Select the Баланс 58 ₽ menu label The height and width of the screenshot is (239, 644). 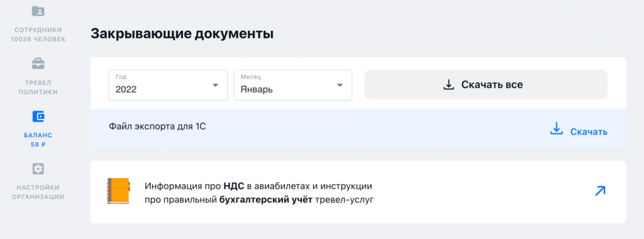pyautogui.click(x=38, y=140)
